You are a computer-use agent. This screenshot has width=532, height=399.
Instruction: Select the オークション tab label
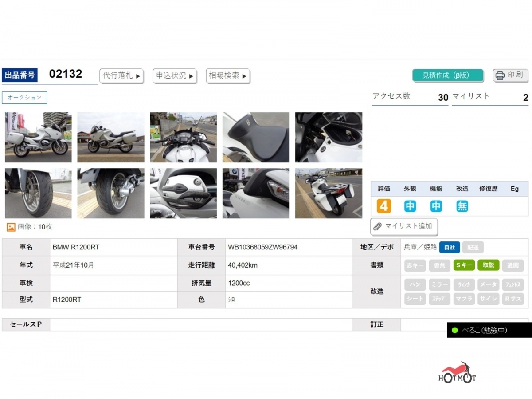[24, 98]
